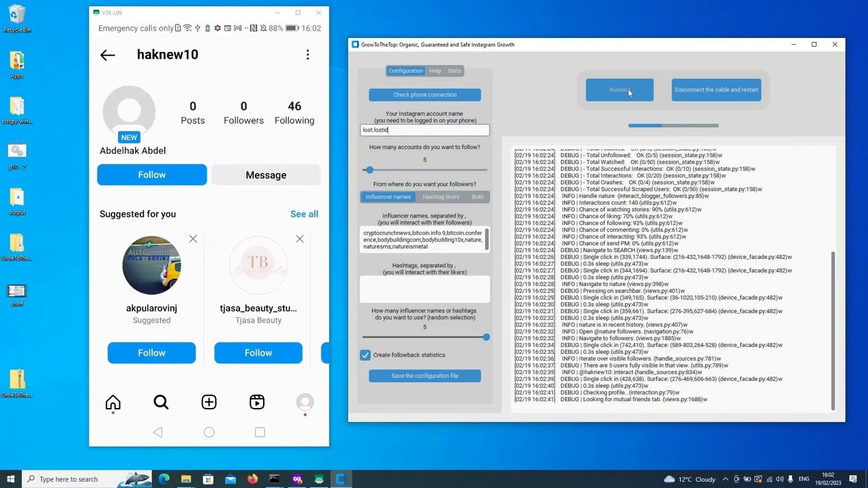Go to the Instagram home feed
The image size is (868, 488).
click(x=113, y=403)
